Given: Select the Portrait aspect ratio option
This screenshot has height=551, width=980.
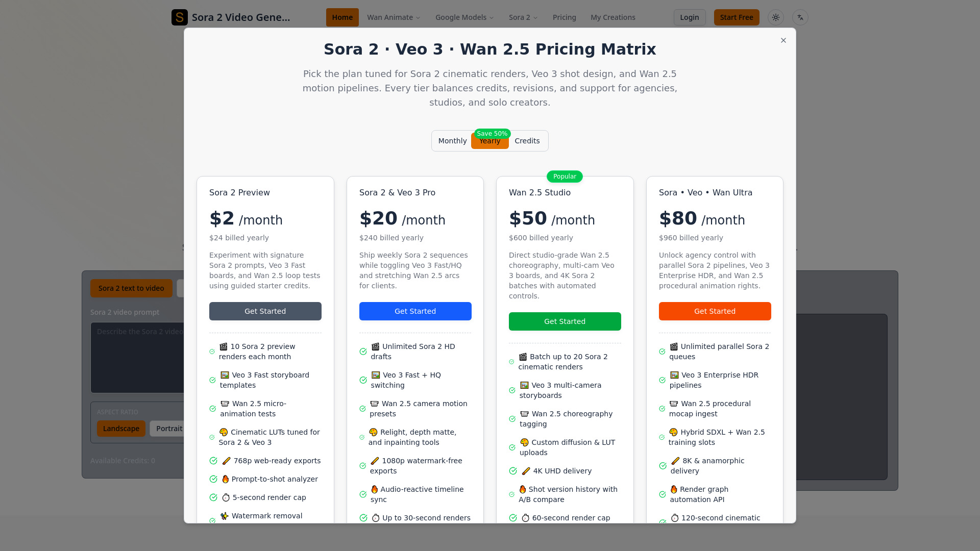Looking at the screenshot, I should (x=169, y=429).
